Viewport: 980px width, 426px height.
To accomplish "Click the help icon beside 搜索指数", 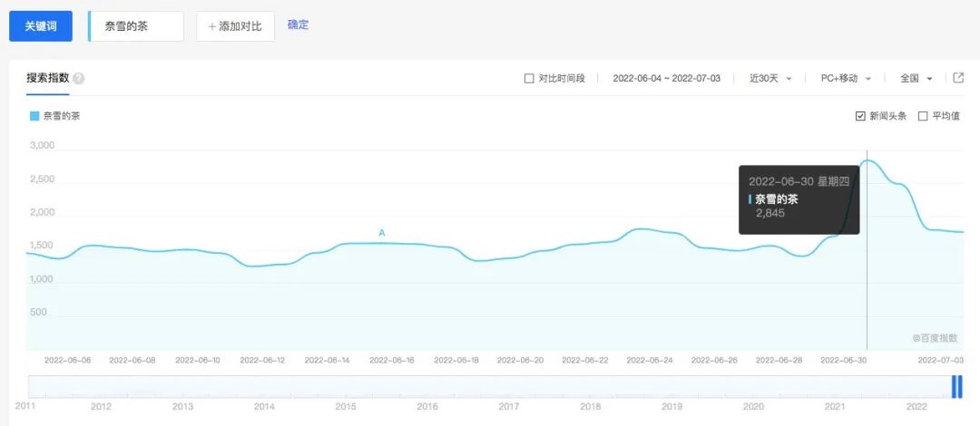I will tap(79, 79).
